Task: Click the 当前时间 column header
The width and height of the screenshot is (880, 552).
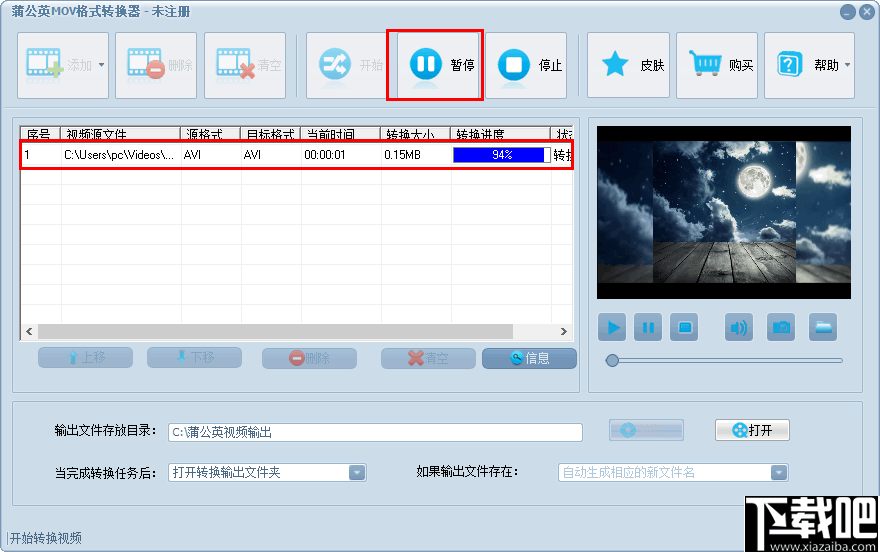Action: [x=341, y=134]
